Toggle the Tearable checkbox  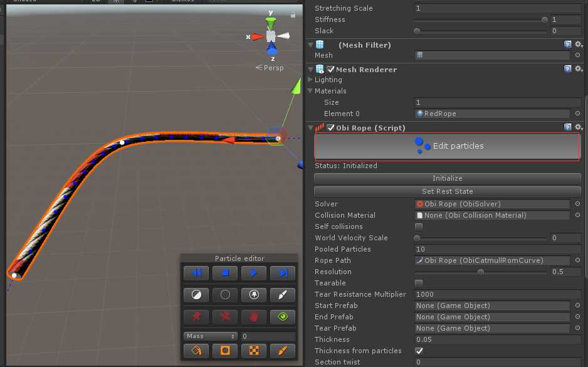(419, 283)
